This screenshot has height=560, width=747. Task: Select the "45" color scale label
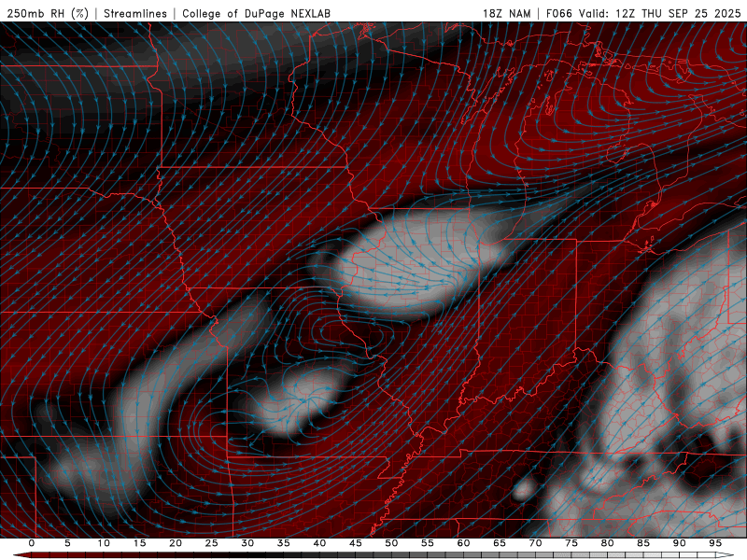click(x=356, y=543)
